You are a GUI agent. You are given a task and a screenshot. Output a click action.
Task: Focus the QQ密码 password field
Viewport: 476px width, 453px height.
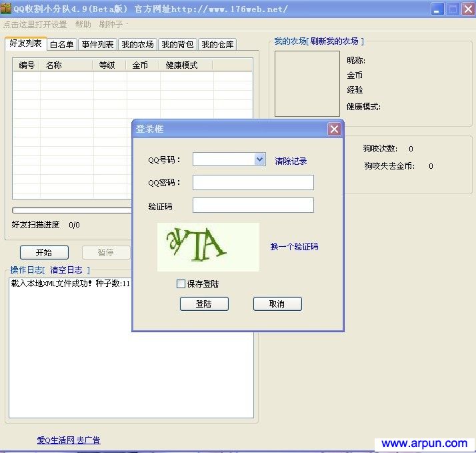pyautogui.click(x=253, y=182)
